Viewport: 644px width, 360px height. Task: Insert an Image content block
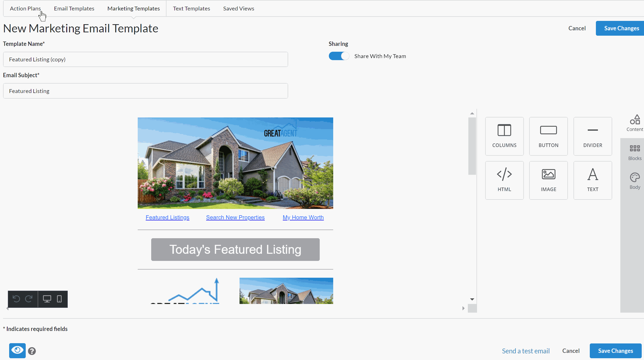[548, 180]
